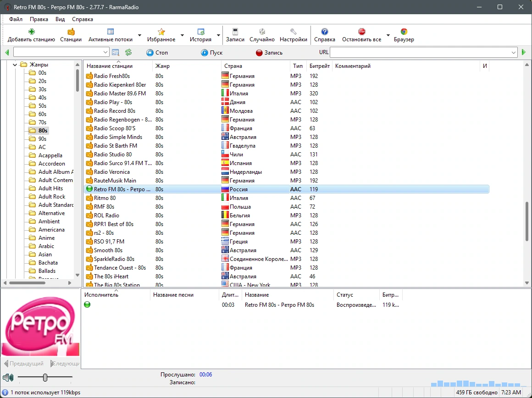Click the station list icon beside search box
Viewport: 532px width, 398px height.
(x=116, y=53)
